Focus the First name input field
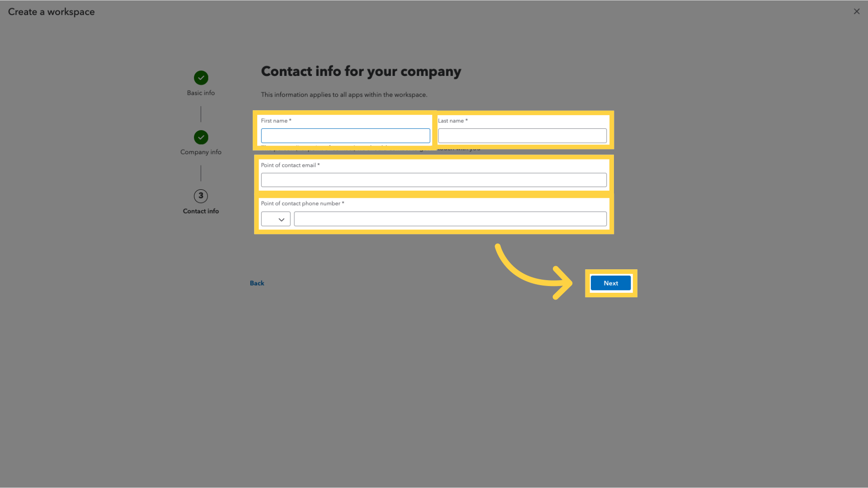Screen dimensions: 868x488 click(345, 136)
